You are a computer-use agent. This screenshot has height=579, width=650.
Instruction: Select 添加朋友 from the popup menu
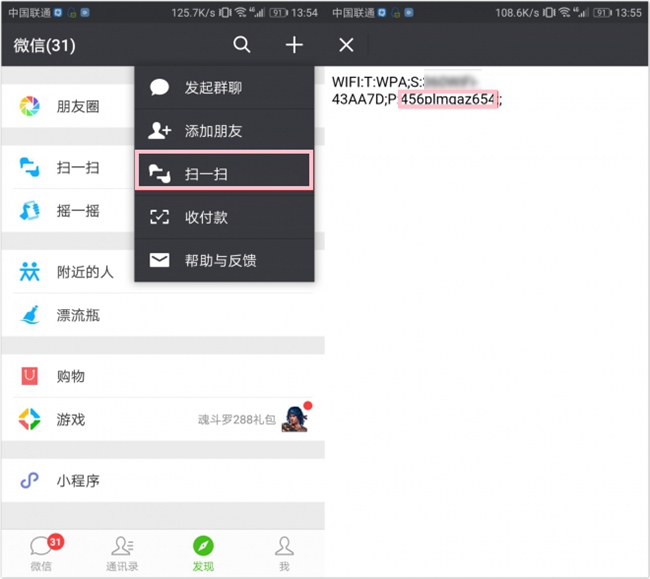(224, 131)
